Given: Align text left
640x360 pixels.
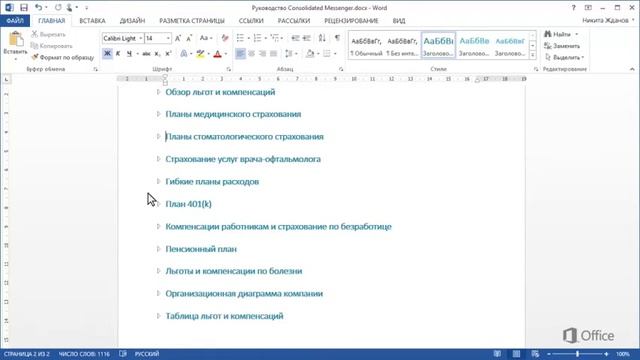Looking at the screenshot, I should (240, 53).
